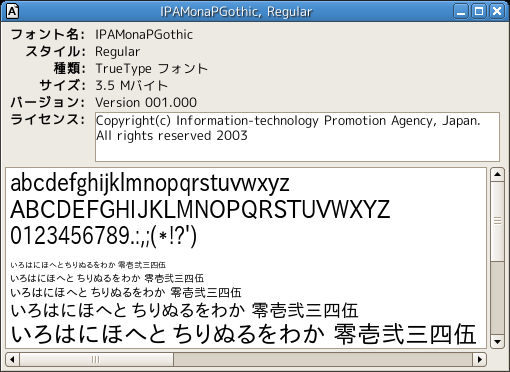
Task: Click the horizontal scrollbar right arrow
Action: tap(479, 359)
